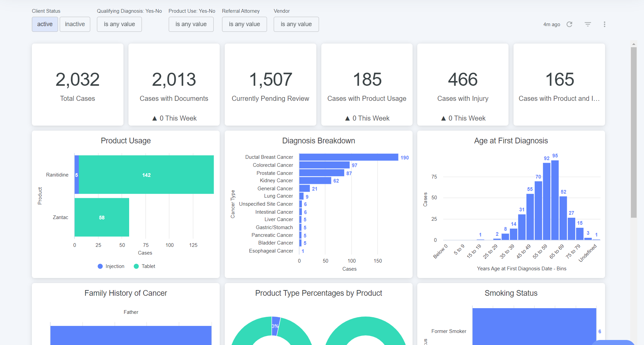Screen dimensions: 644x345
Task: Click the age histogram bar labeled 70
Action: tap(538, 211)
